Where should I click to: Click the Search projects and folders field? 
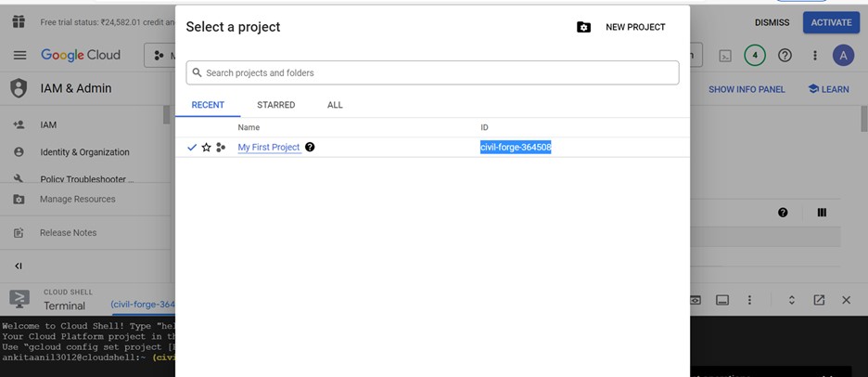[x=432, y=72]
